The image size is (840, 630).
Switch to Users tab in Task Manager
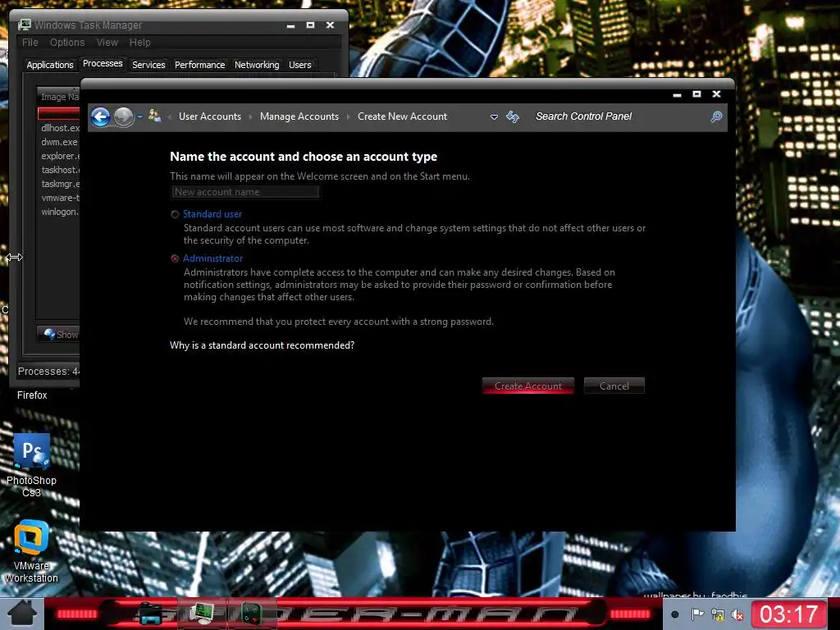click(x=300, y=65)
